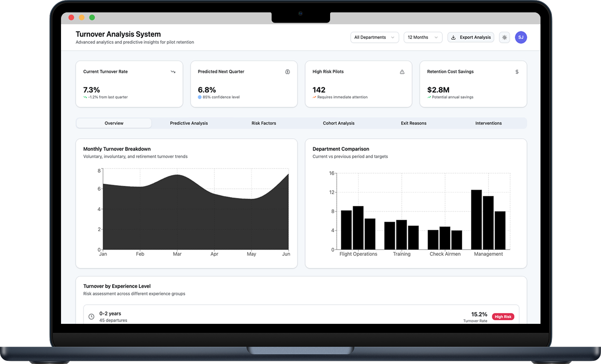601x364 pixels.
Task: Click the High Risk badge on 0-2 years row
Action: (503, 316)
